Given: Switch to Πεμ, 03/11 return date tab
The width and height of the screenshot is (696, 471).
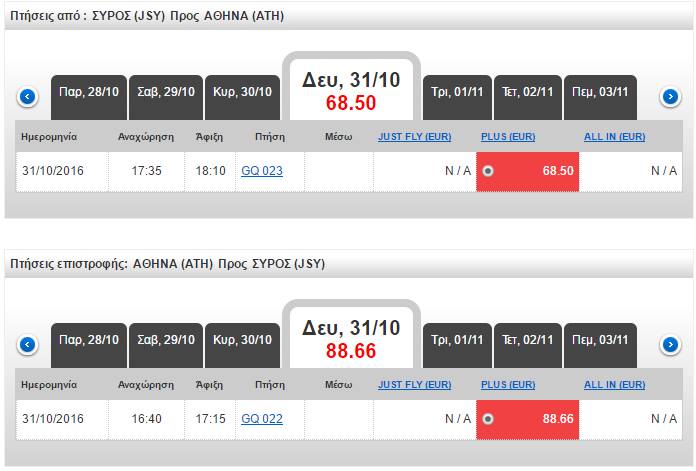Looking at the screenshot, I should 600,340.
